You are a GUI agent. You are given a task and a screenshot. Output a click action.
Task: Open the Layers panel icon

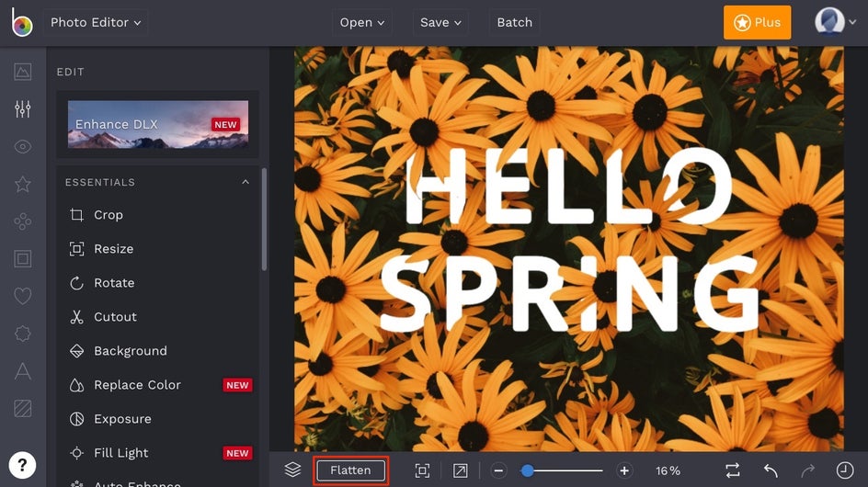pyautogui.click(x=292, y=470)
